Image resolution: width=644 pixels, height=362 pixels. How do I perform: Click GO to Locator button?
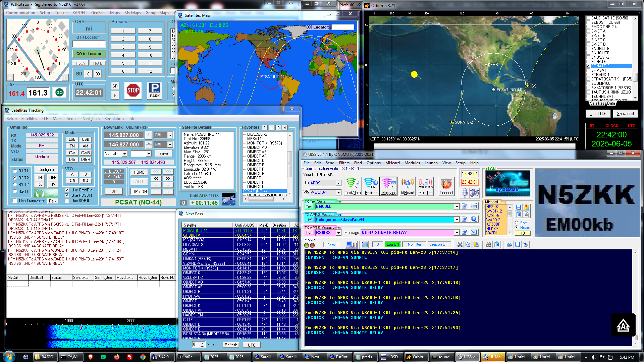89,54
